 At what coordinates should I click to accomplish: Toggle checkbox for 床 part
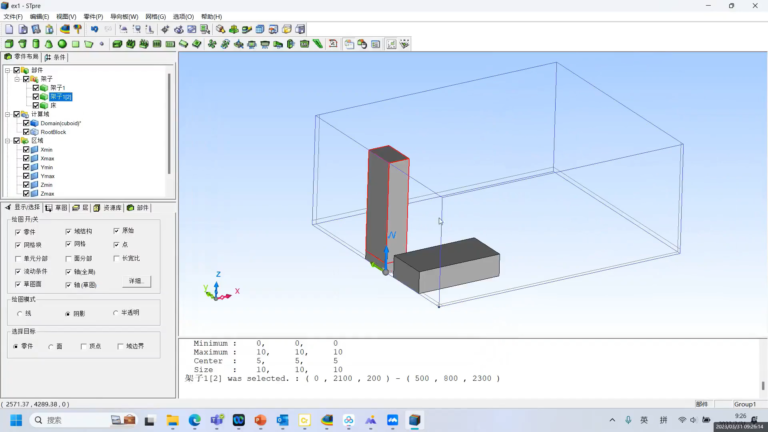(x=36, y=105)
